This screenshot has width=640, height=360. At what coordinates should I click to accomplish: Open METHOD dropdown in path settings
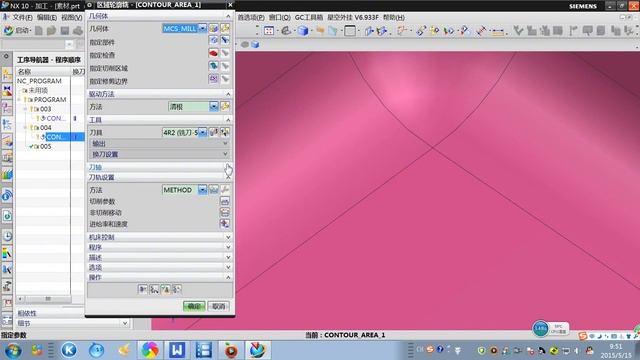coord(202,190)
